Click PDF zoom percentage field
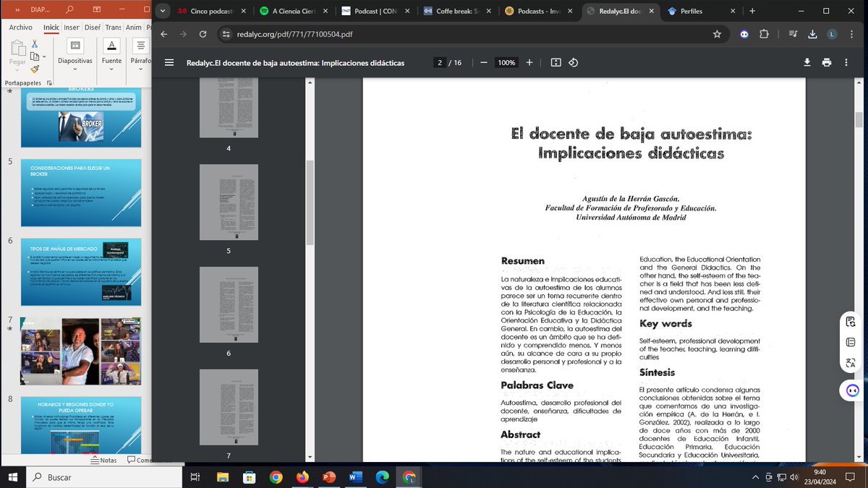 coord(506,63)
